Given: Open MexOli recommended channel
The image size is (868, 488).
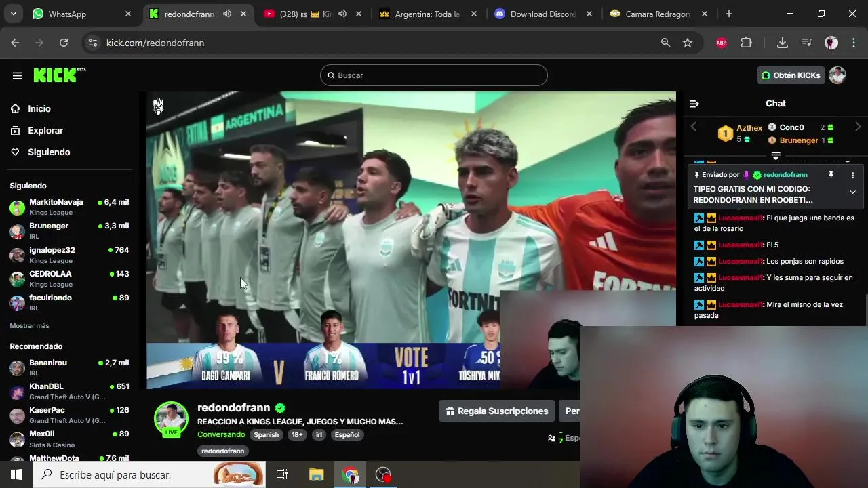Looking at the screenshot, I should pyautogui.click(x=69, y=439).
